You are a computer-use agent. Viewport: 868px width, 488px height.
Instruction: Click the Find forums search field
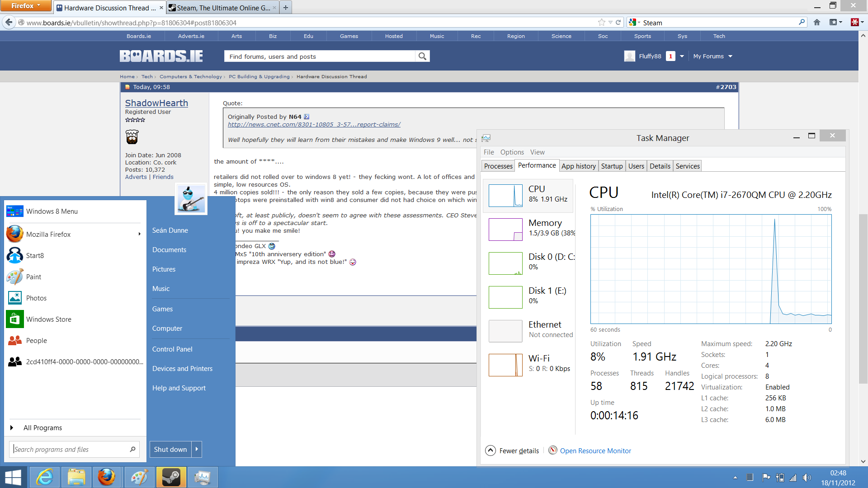320,56
